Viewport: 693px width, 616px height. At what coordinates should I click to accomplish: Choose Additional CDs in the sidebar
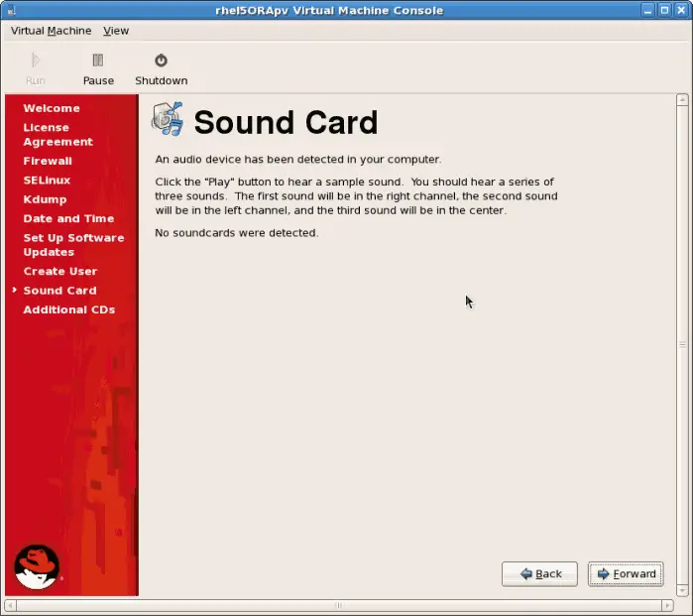69,309
